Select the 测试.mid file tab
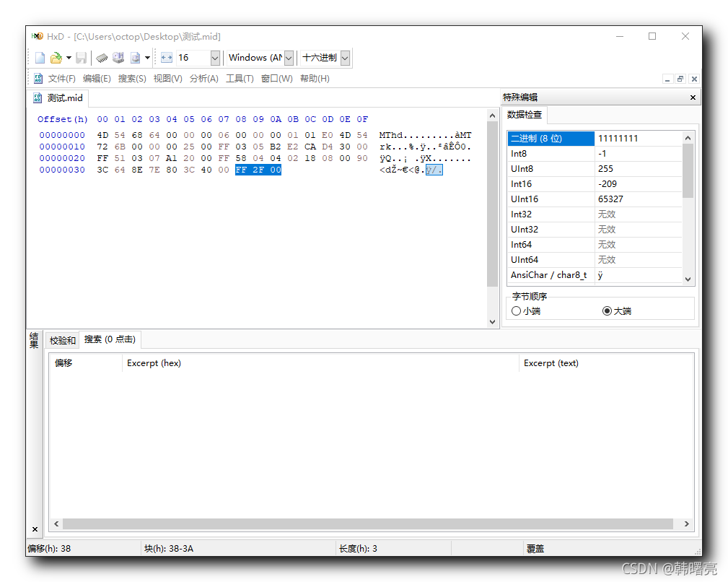The image size is (728, 582). tap(58, 98)
